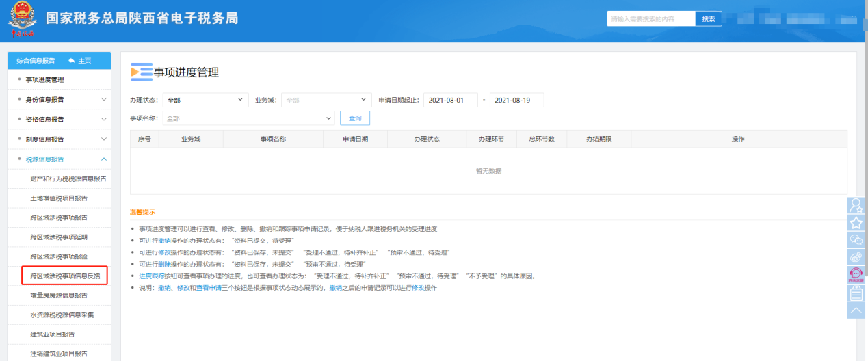
Task: Open the user favorites icon in right sidebar
Action: coord(856,205)
